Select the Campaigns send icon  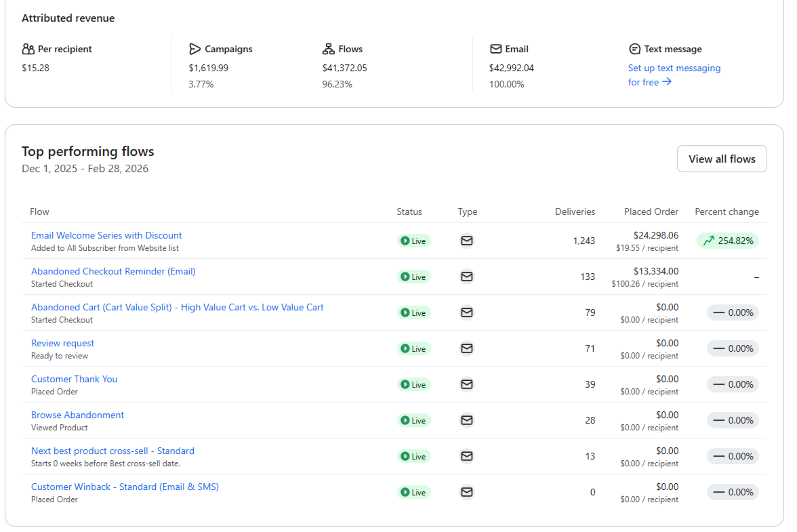tap(196, 49)
